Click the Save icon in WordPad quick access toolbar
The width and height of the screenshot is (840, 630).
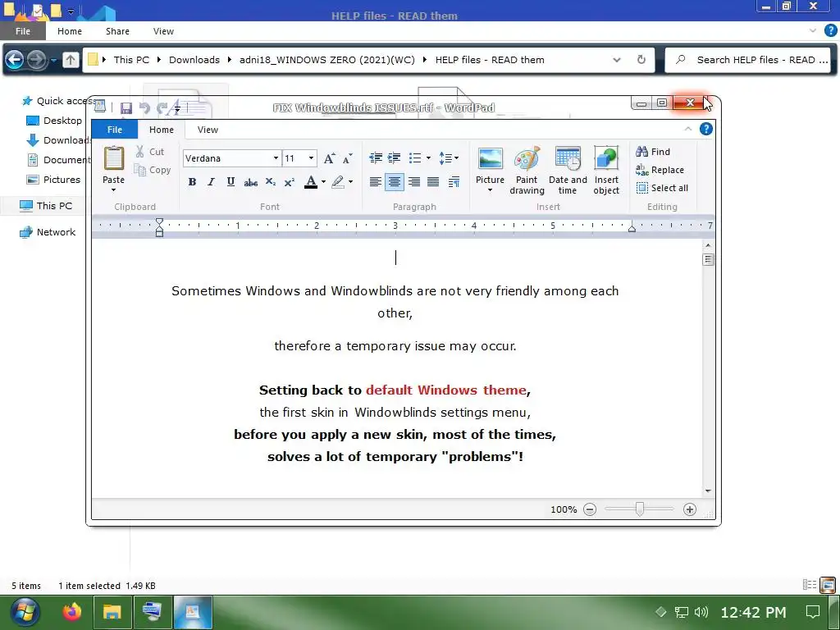(126, 108)
